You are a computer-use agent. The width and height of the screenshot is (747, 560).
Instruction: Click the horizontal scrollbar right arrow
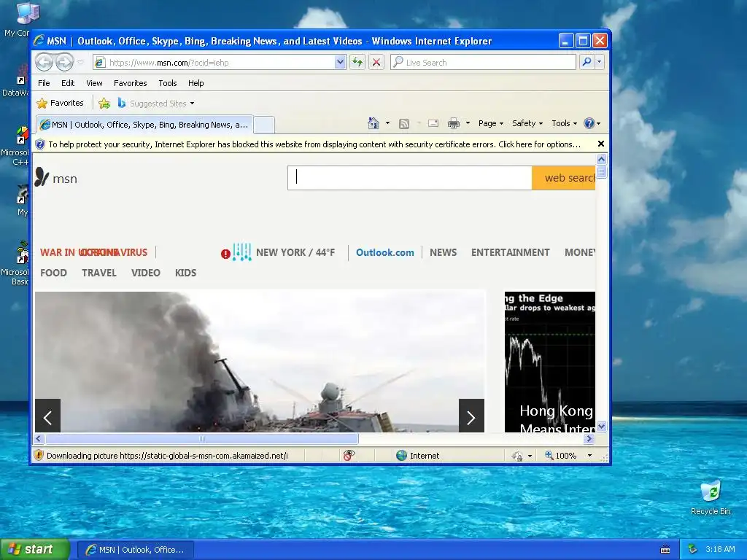pos(589,438)
